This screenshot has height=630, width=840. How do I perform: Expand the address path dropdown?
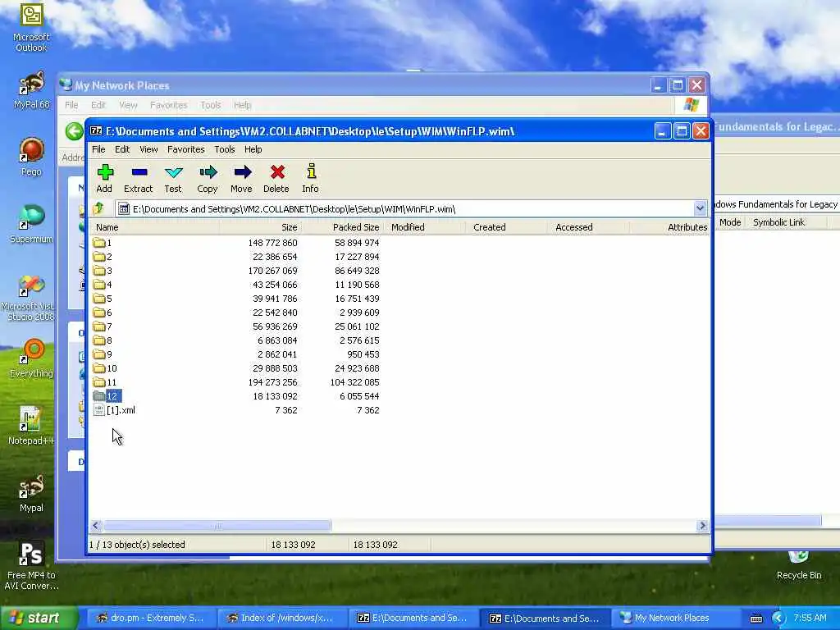pyautogui.click(x=700, y=209)
